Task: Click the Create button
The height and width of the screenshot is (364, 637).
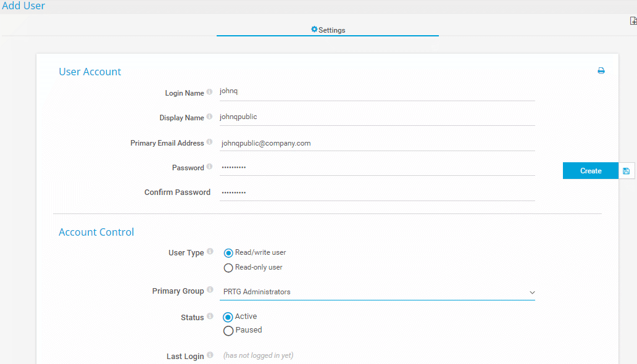Action: click(x=591, y=171)
